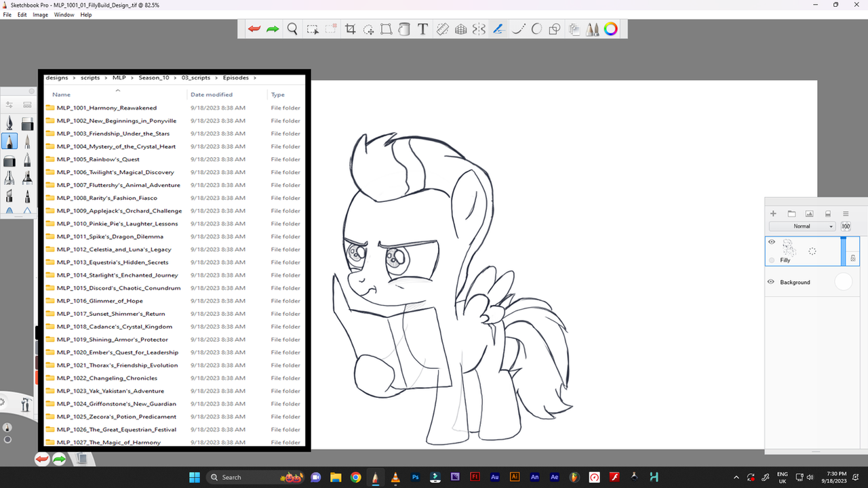
Task: Sort files by Date modified column
Action: click(212, 95)
